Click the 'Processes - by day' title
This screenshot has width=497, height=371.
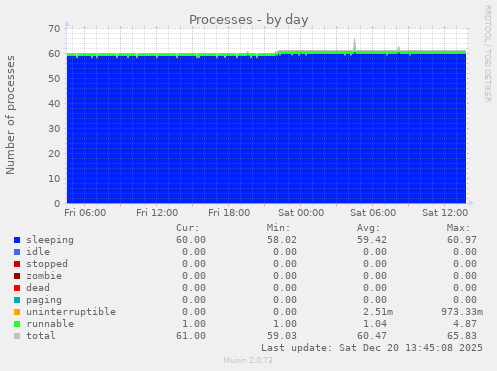tap(249, 20)
